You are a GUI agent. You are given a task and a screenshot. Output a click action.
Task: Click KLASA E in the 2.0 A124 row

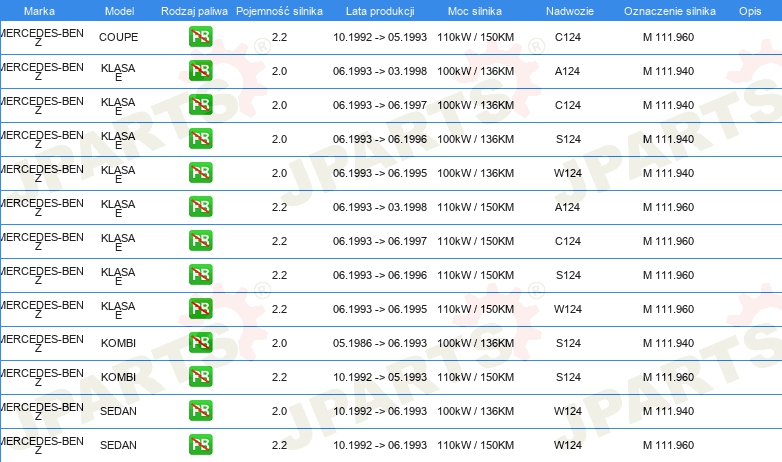(118, 72)
